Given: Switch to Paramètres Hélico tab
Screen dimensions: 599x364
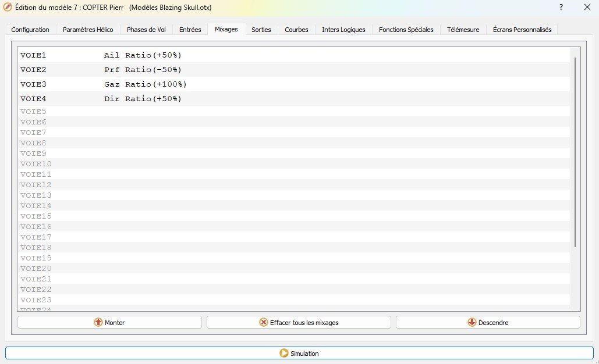Looking at the screenshot, I should (x=88, y=29).
